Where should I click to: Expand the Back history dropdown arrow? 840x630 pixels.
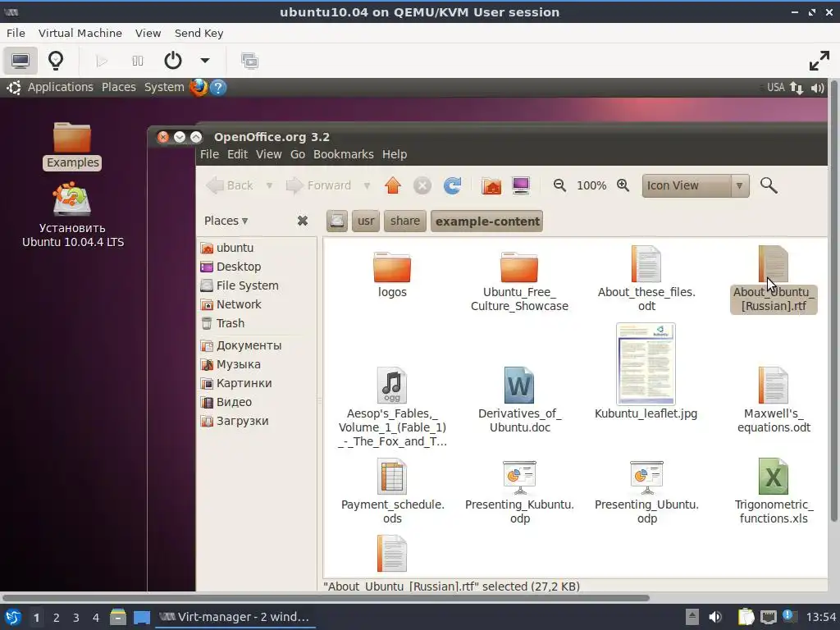click(x=269, y=186)
